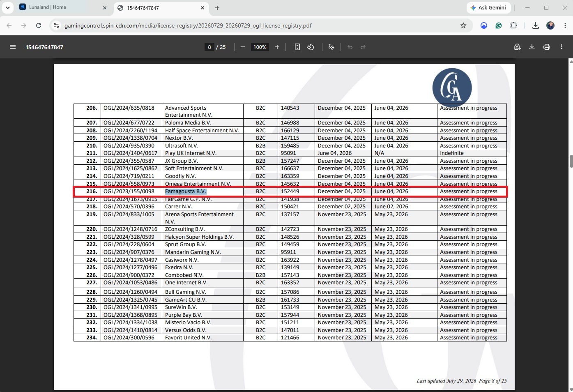This screenshot has height=392, width=573.
Task: Open the Chrome profile avatar
Action: point(550,25)
